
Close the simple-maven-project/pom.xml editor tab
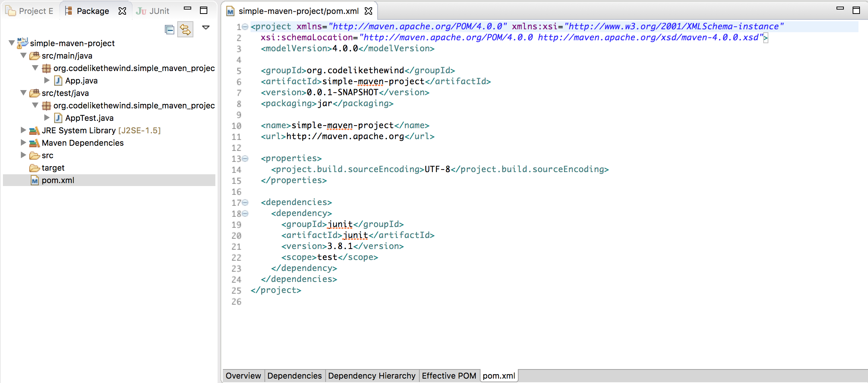tap(368, 11)
